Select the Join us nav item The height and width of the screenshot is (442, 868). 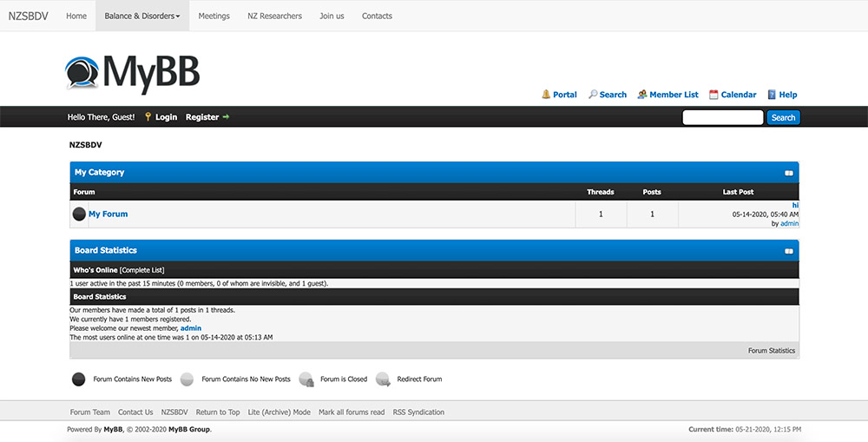pos(332,16)
